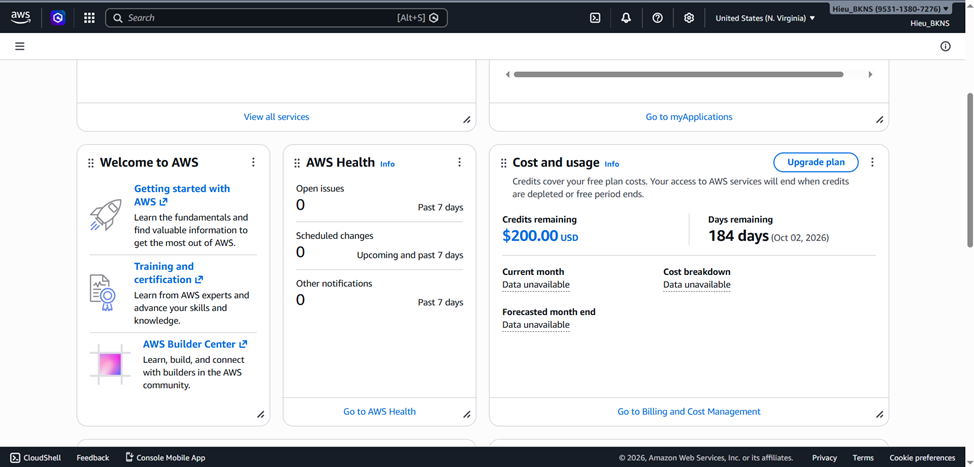974x467 pixels.
Task: Click the rocket illustration for Getting started
Action: pyautogui.click(x=106, y=215)
